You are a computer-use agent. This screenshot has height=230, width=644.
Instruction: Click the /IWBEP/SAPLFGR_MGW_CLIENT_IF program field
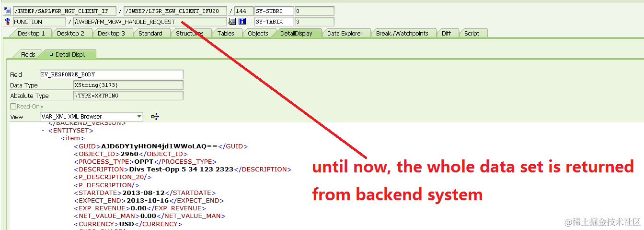tap(64, 11)
